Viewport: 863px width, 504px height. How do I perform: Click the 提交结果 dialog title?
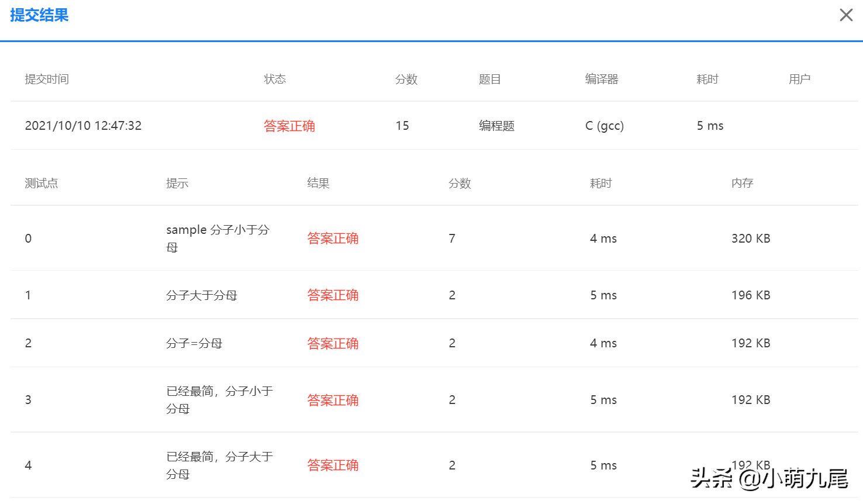click(x=39, y=15)
